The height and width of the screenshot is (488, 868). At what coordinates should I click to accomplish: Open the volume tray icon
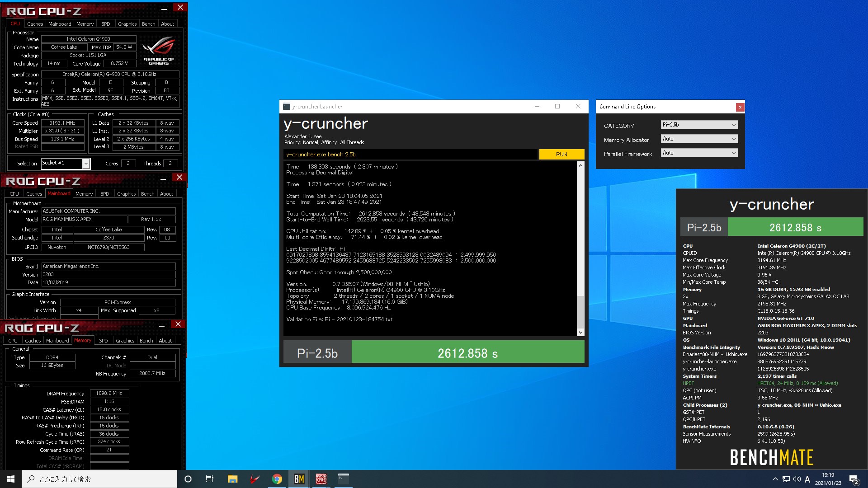(797, 479)
